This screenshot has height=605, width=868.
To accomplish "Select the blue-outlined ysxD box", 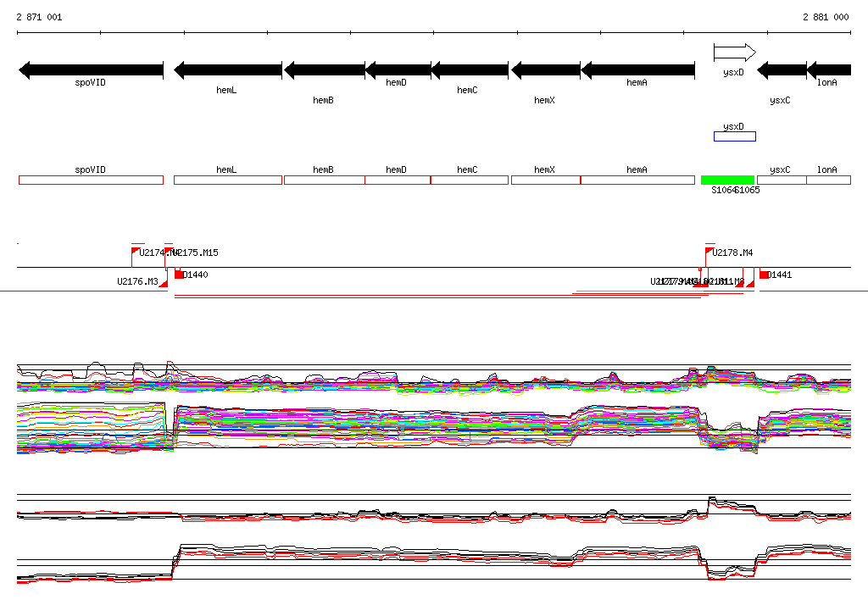I will point(734,136).
